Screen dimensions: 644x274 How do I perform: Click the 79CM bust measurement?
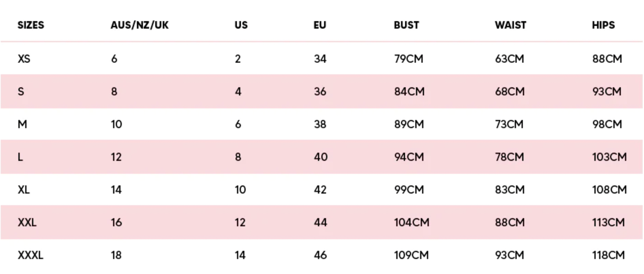408,59
